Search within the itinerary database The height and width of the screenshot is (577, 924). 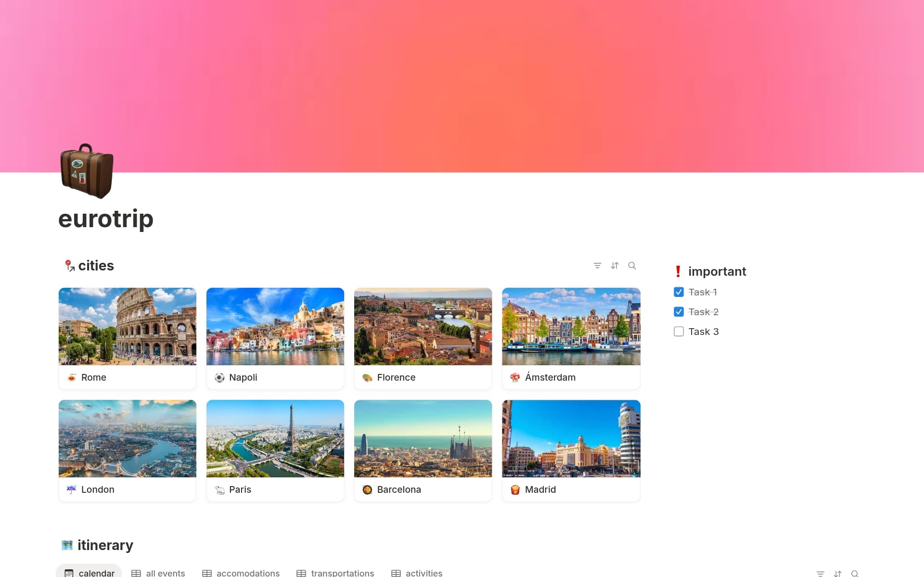(x=855, y=574)
